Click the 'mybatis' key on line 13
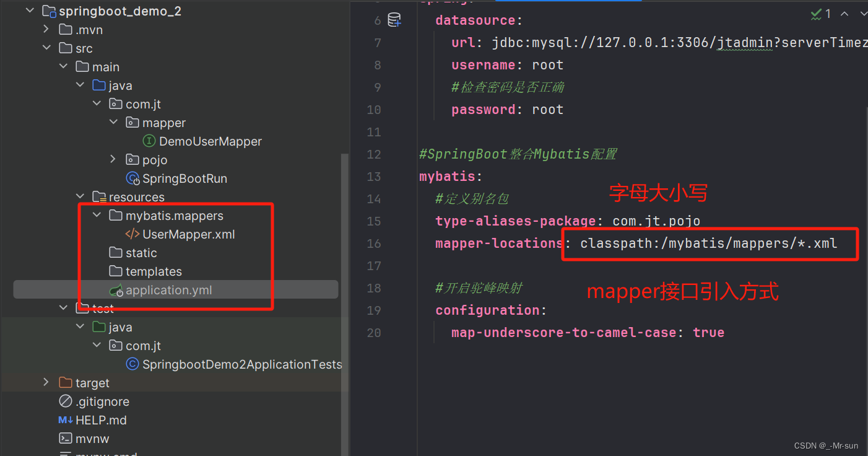The height and width of the screenshot is (456, 868). [447, 177]
